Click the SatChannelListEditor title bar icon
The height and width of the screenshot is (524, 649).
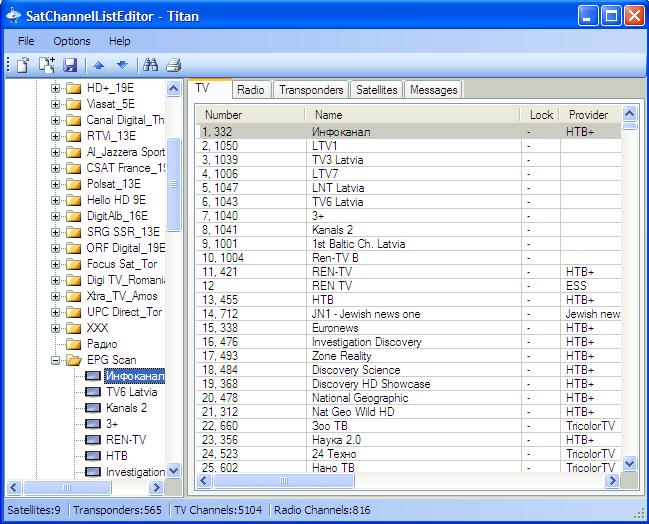click(x=13, y=15)
